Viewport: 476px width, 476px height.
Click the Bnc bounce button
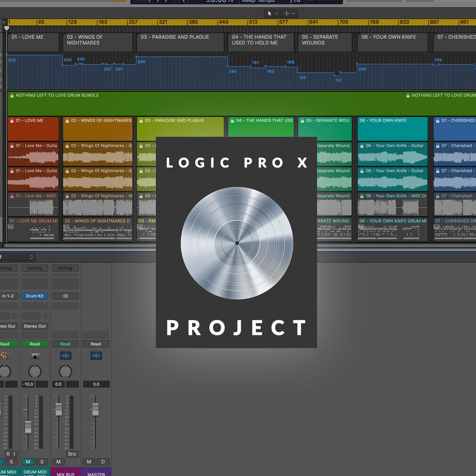pos(72,454)
